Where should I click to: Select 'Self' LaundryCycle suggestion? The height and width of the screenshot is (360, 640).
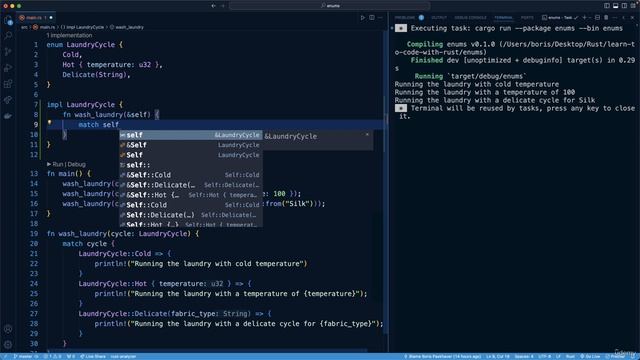[191, 155]
